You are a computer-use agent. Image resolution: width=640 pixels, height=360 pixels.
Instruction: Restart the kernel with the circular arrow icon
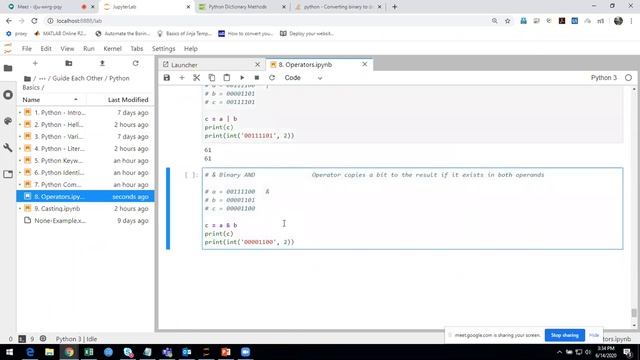[272, 78]
